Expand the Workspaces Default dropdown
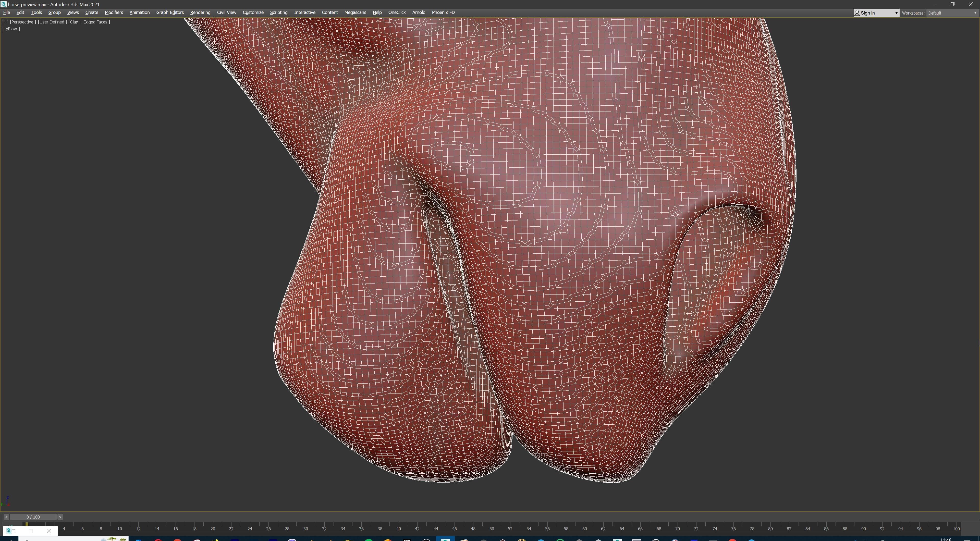Screen dimensions: 980x541 point(975,13)
